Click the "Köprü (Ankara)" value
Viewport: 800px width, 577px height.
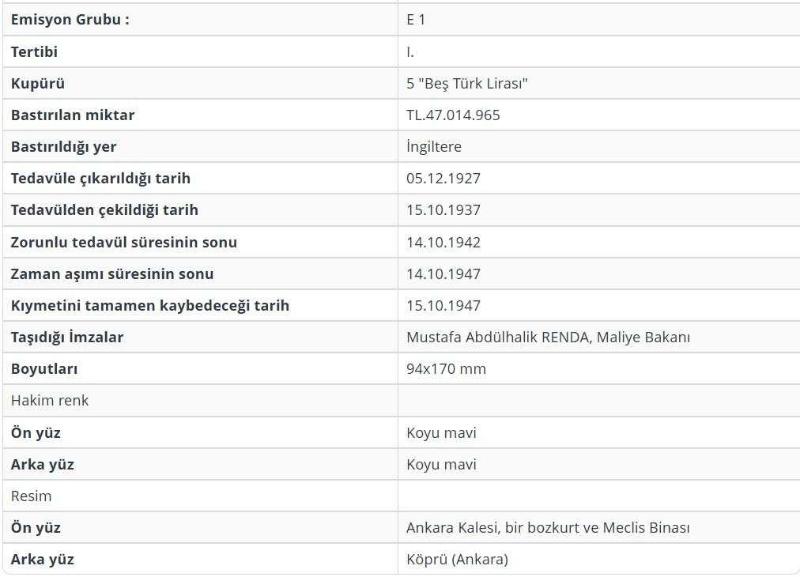coord(457,559)
